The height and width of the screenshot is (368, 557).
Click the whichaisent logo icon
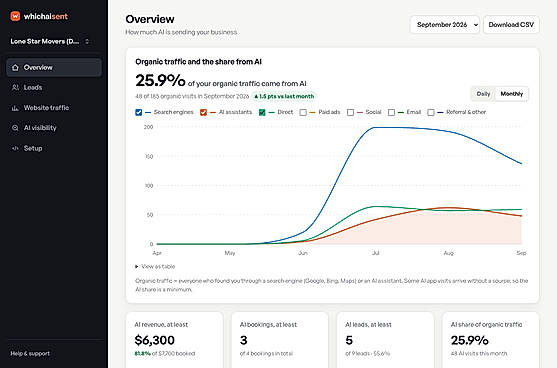coord(15,16)
